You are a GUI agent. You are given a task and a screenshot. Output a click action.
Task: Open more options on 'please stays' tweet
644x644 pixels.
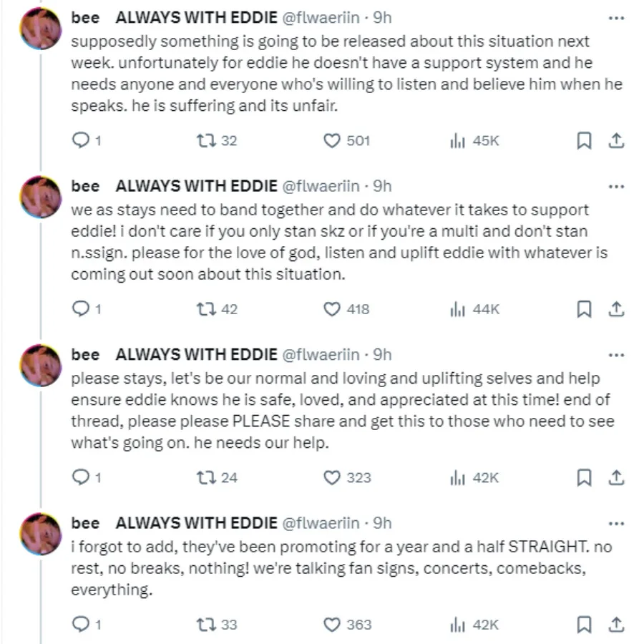tap(615, 354)
